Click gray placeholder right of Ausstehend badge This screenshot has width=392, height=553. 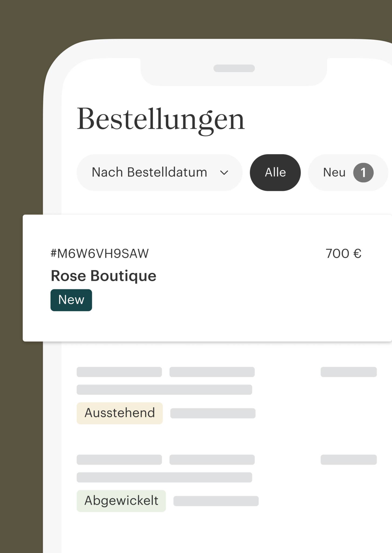[x=213, y=413]
